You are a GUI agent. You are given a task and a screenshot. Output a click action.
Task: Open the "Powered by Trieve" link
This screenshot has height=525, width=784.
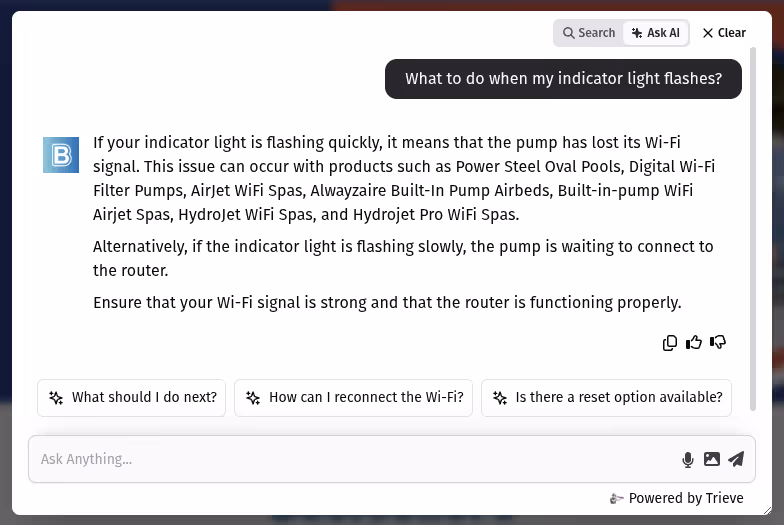point(677,498)
